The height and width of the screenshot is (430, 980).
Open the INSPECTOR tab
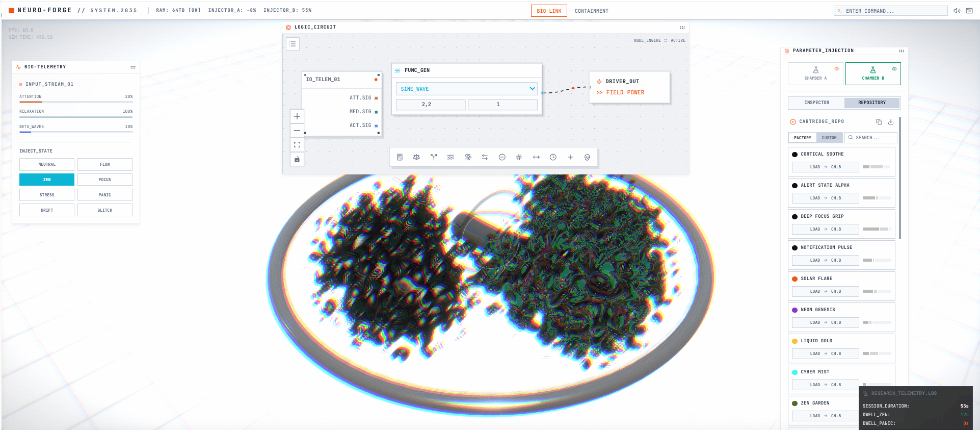[x=816, y=103]
